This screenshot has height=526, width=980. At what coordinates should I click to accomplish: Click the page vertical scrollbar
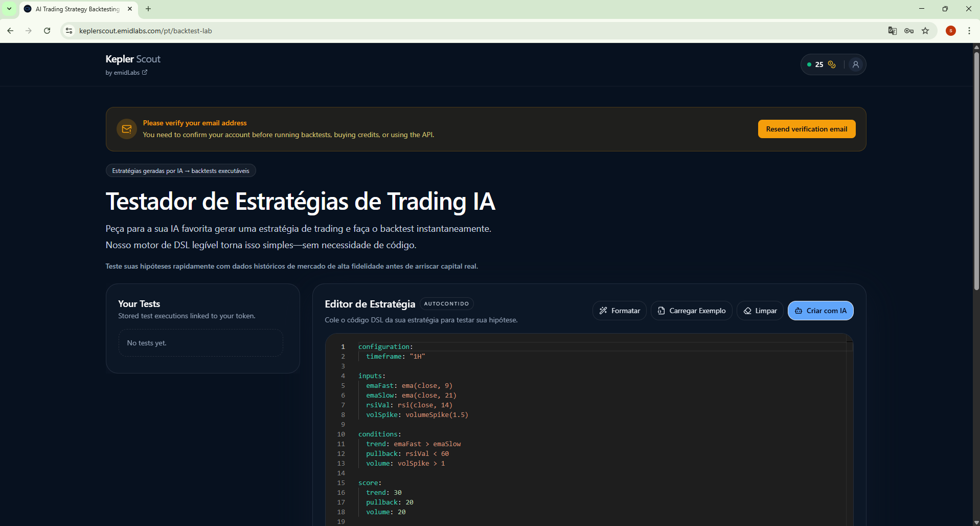tap(976, 171)
